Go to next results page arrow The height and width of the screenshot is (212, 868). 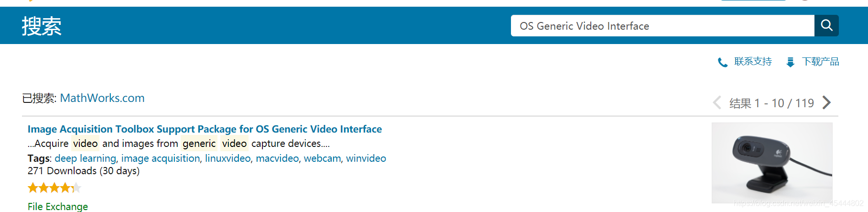click(x=827, y=102)
